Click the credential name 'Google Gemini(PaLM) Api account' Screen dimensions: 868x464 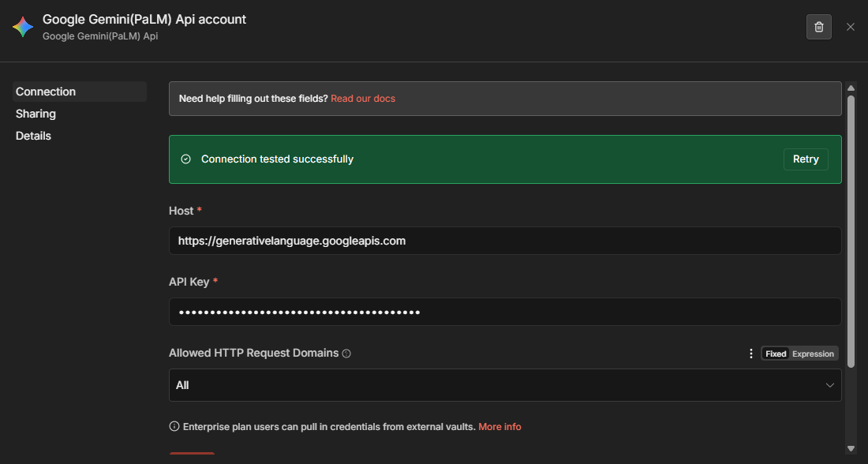[x=144, y=20]
